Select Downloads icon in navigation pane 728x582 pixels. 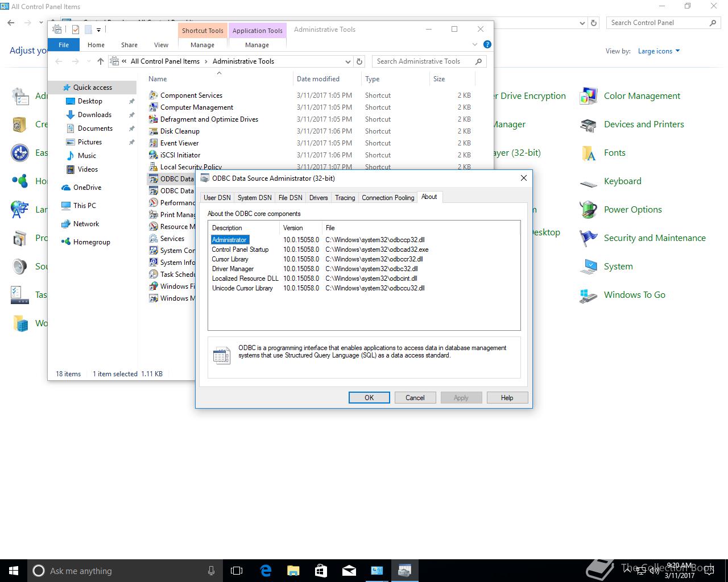click(x=71, y=114)
